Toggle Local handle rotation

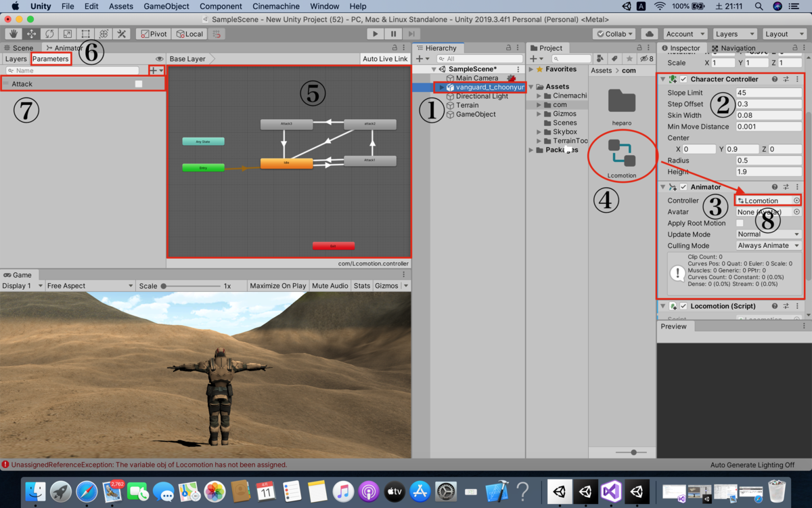(x=189, y=34)
